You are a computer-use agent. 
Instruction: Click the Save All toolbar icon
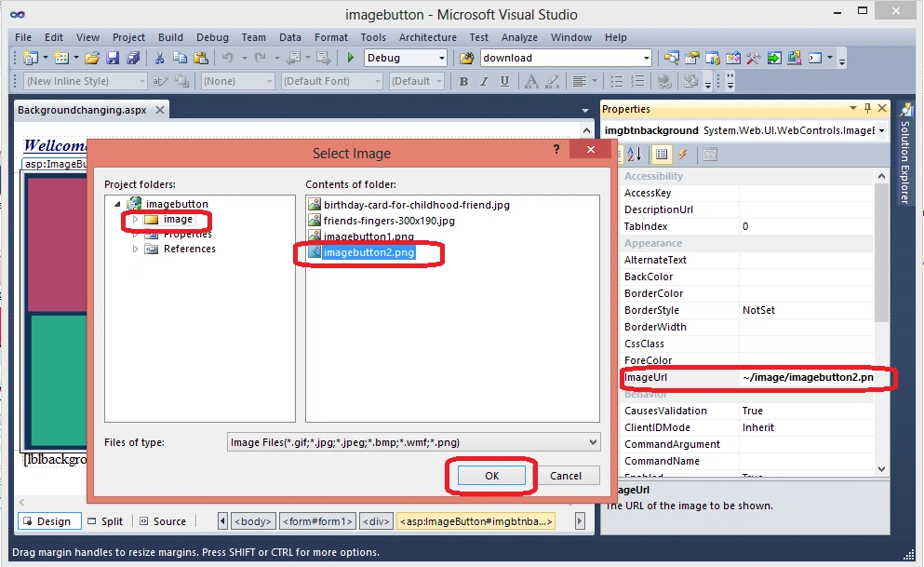coord(133,58)
